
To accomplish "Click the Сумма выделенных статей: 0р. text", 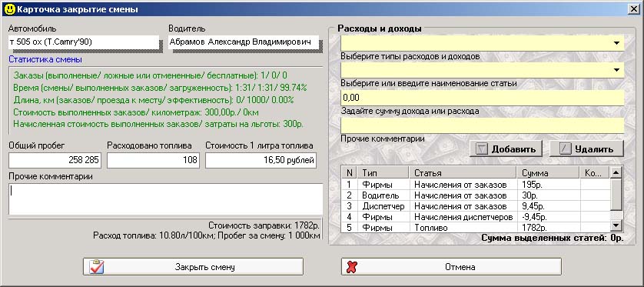I will 553,238.
